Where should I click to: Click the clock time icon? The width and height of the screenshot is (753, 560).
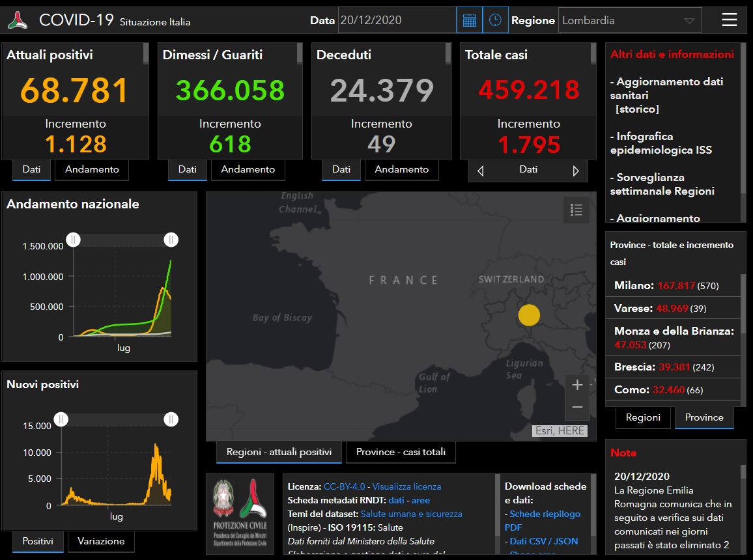[495, 20]
